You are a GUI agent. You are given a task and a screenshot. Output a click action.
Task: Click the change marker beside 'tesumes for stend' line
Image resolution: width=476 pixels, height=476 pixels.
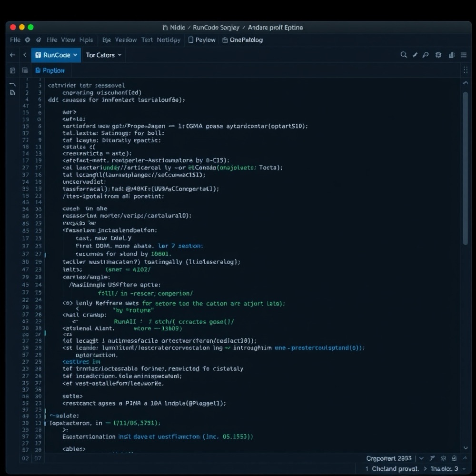(45, 255)
